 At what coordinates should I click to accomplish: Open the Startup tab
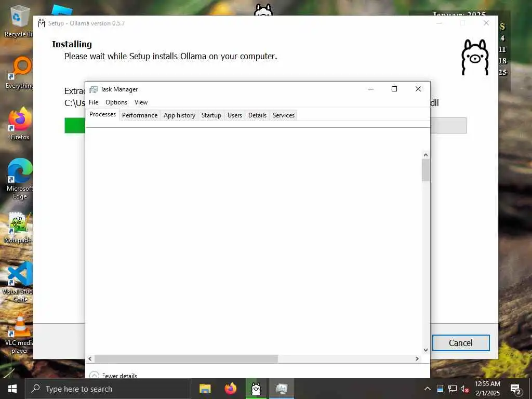pos(211,115)
